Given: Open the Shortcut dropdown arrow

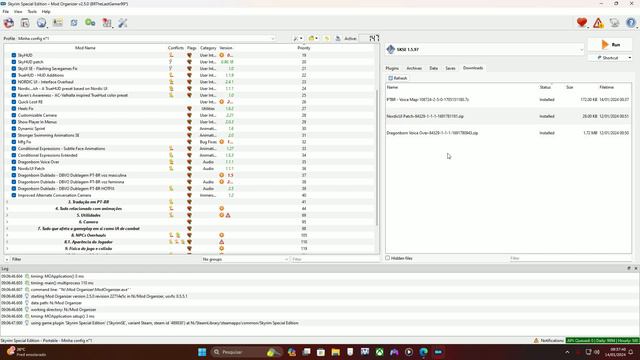Looking at the screenshot, I should click(629, 58).
